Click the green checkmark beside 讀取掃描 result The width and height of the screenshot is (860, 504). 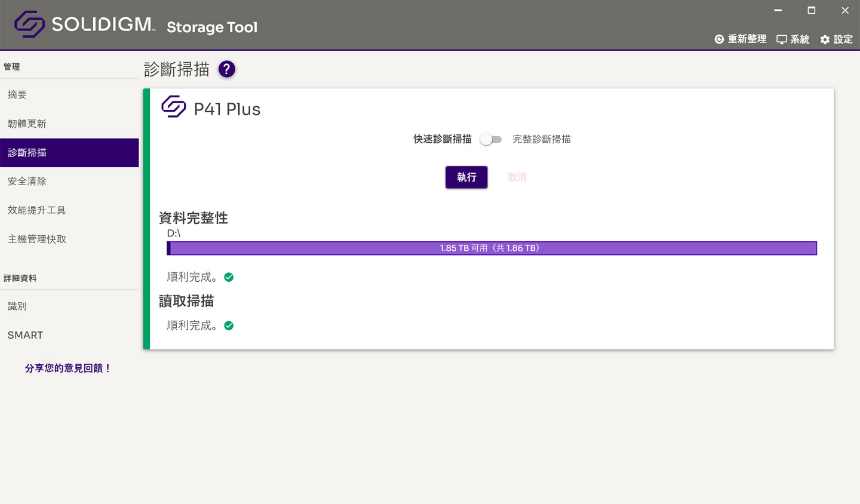point(228,325)
